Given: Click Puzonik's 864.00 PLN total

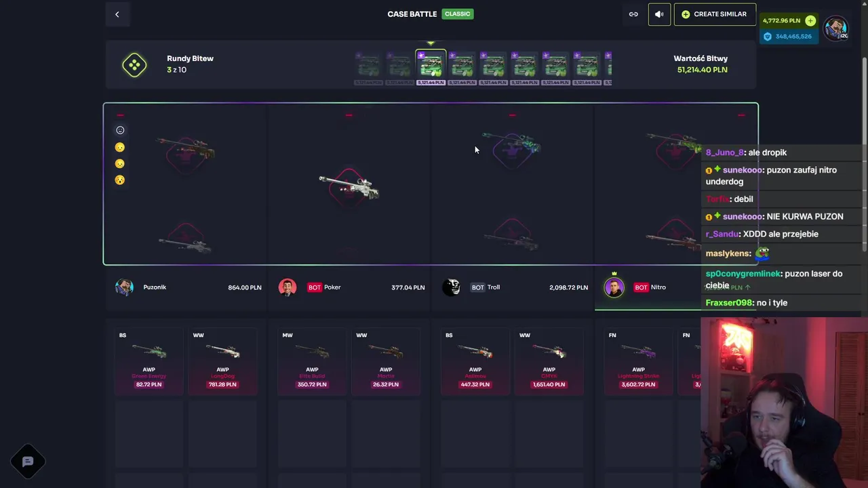Looking at the screenshot, I should coord(245,287).
